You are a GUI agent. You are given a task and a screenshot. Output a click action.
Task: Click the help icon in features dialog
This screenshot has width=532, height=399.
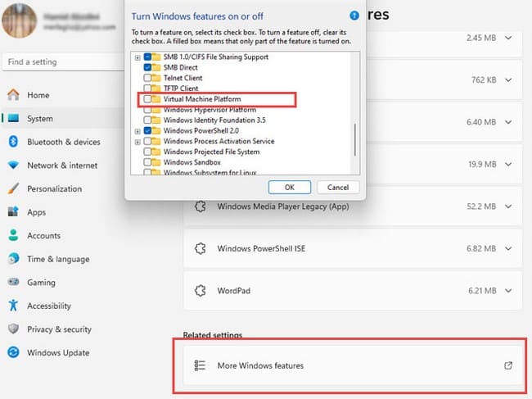point(354,15)
